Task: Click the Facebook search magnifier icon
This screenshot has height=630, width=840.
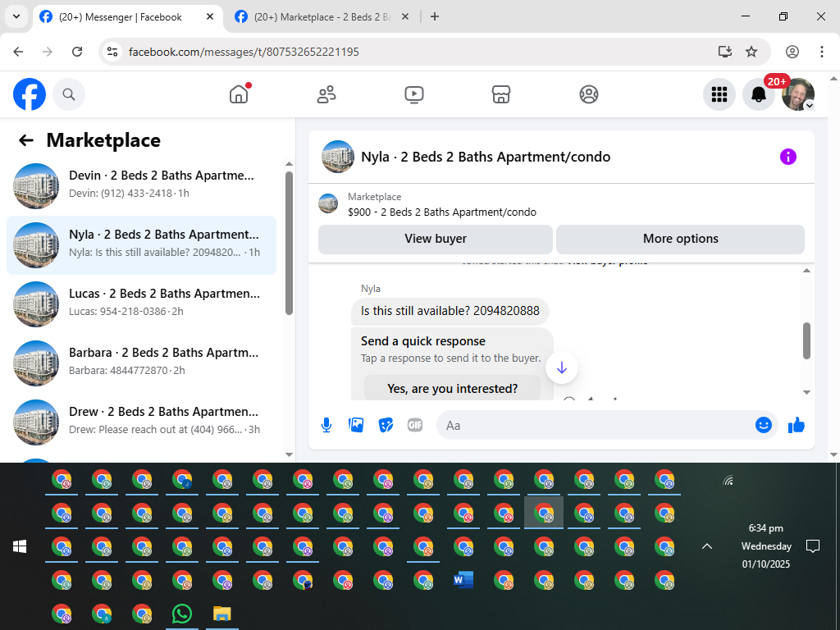Action: tap(69, 94)
